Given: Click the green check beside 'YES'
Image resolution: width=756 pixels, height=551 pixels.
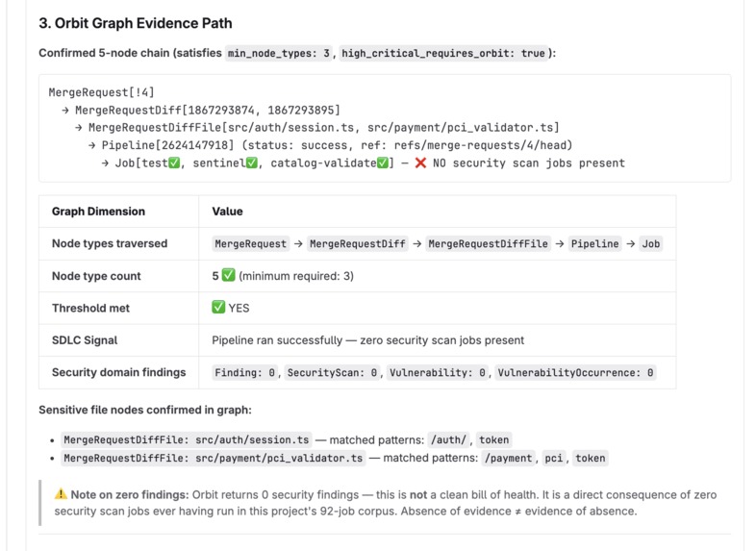Looking at the screenshot, I should coord(218,307).
